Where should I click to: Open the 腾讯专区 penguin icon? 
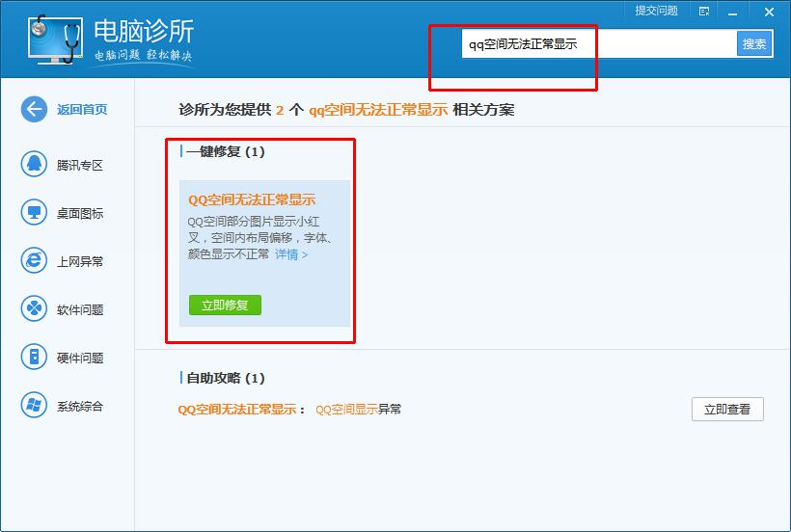click(x=34, y=164)
